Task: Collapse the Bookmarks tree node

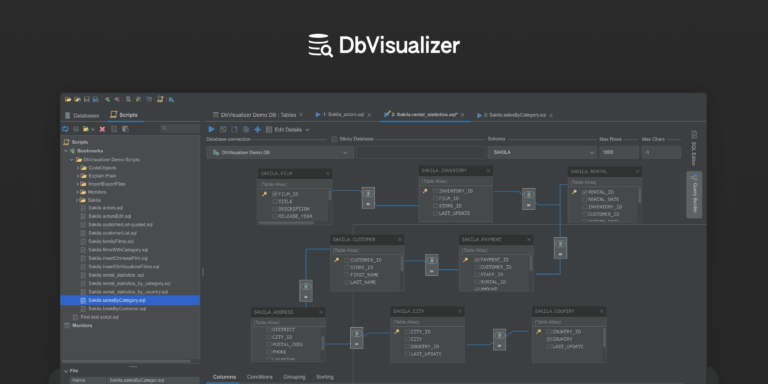Action: (x=66, y=151)
